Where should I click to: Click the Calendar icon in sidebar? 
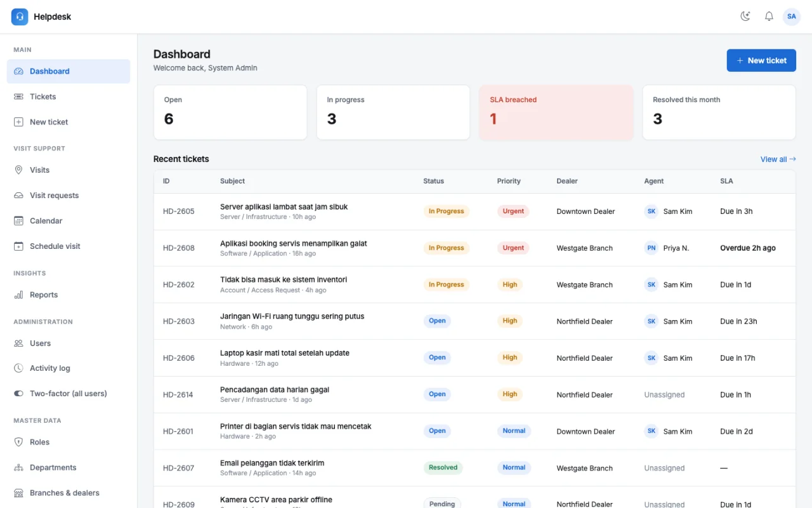(x=18, y=221)
